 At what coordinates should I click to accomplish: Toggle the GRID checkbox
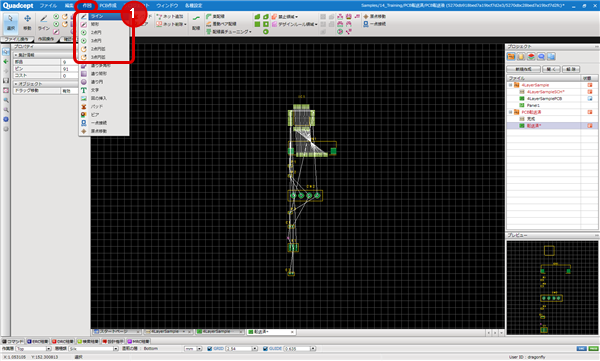coord(209,349)
